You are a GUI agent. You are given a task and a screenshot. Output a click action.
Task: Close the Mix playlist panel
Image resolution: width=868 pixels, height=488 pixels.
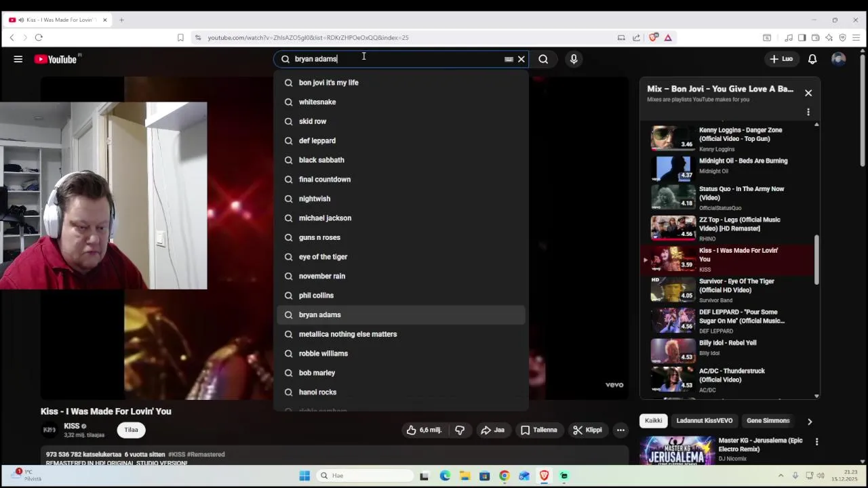(808, 93)
